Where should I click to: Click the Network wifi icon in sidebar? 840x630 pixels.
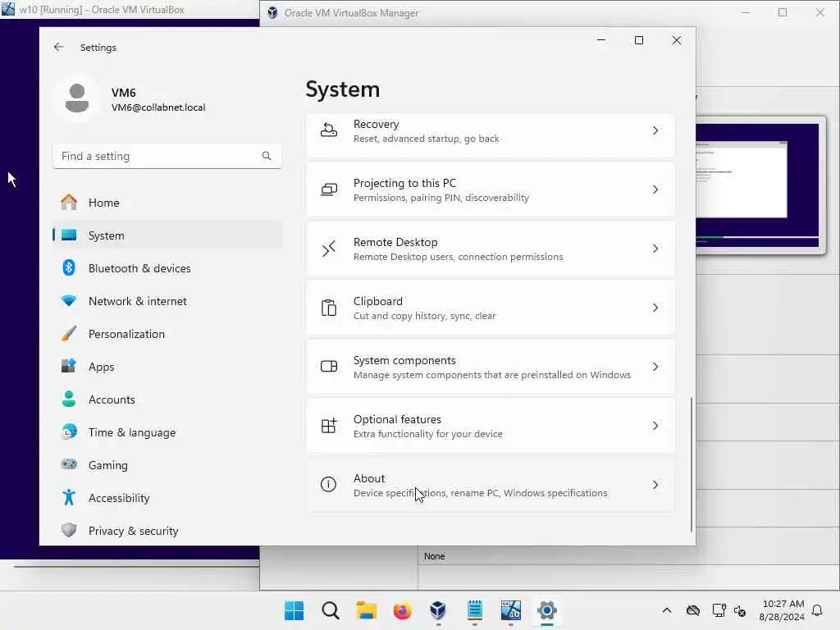click(x=69, y=300)
